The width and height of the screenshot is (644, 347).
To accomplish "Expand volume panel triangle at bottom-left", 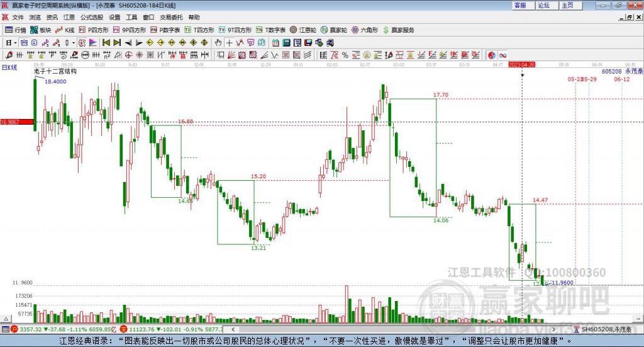I will click(6, 319).
